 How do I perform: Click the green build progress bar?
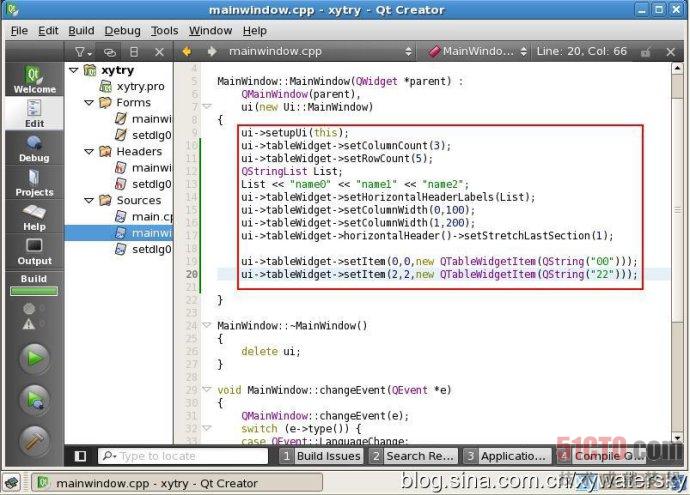pos(34,291)
